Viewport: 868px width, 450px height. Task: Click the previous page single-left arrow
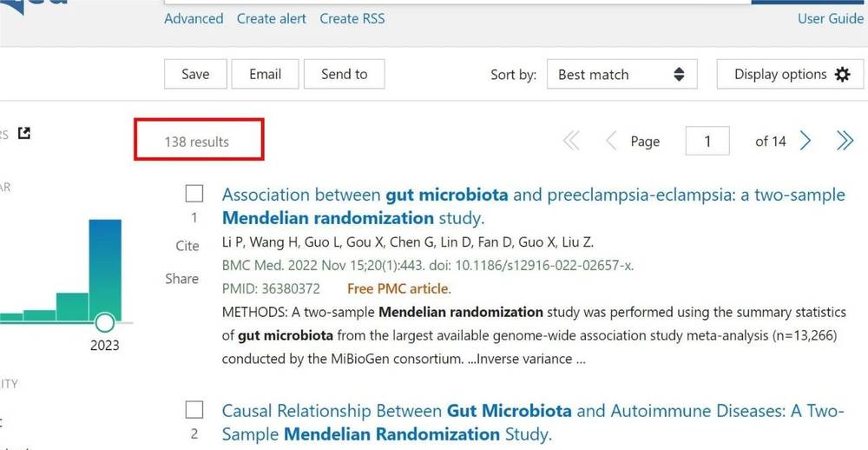(611, 141)
